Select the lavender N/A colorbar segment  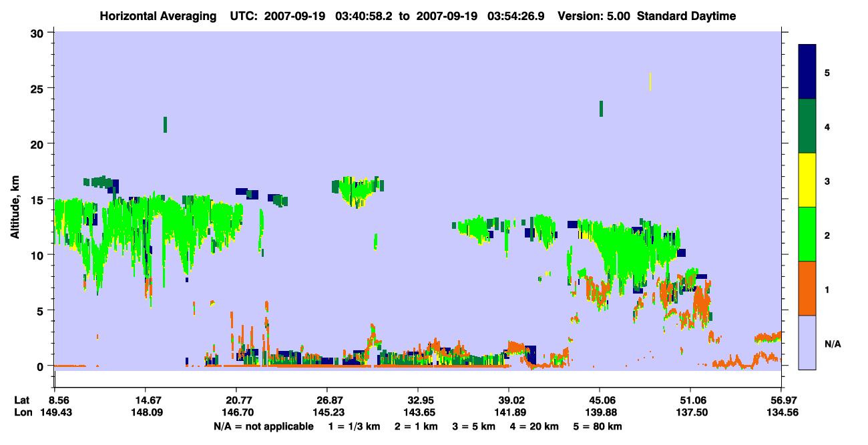(x=807, y=342)
